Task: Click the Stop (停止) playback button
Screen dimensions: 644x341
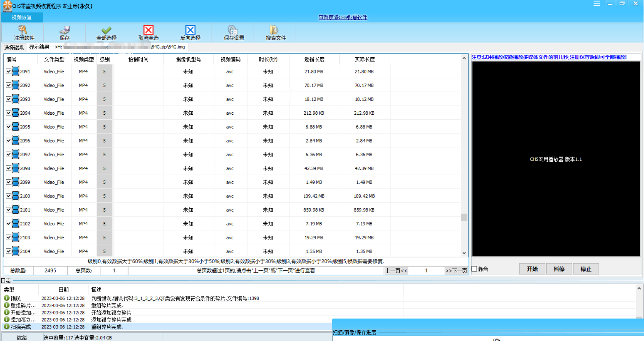Action: (x=586, y=269)
